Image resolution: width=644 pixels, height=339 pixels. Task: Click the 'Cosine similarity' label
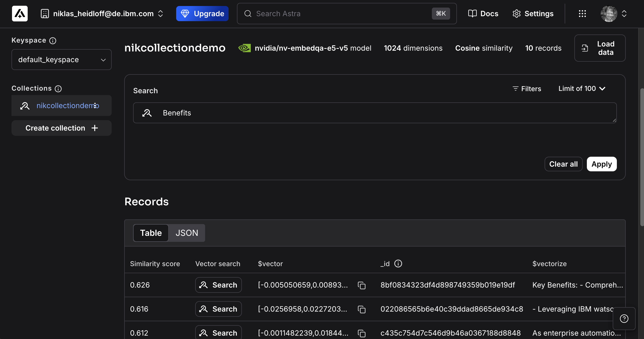(x=484, y=48)
